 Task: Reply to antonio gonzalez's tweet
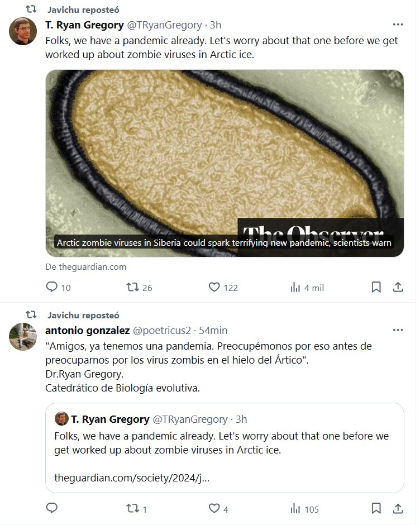[x=52, y=508]
